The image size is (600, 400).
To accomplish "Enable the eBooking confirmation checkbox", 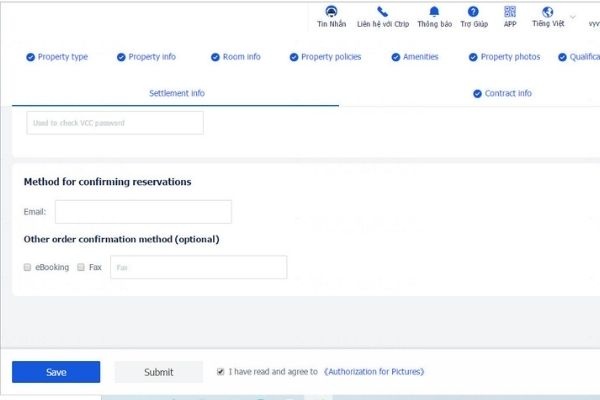I will [28, 268].
